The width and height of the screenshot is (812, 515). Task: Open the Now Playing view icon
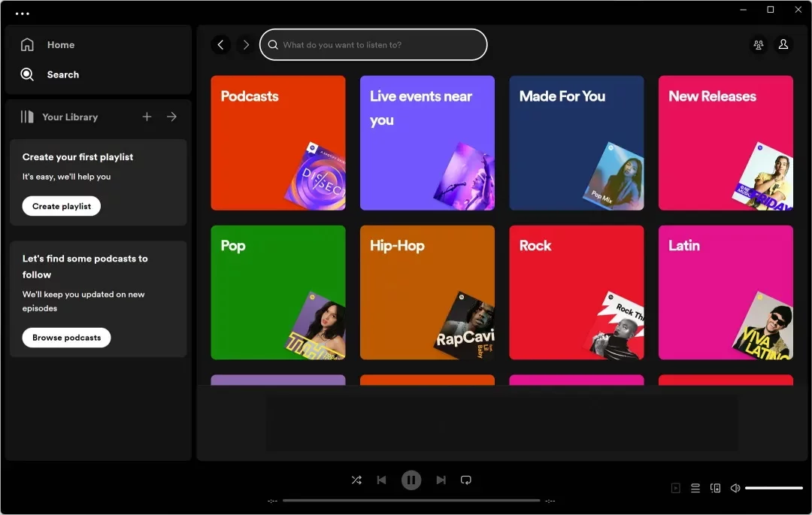(675, 488)
